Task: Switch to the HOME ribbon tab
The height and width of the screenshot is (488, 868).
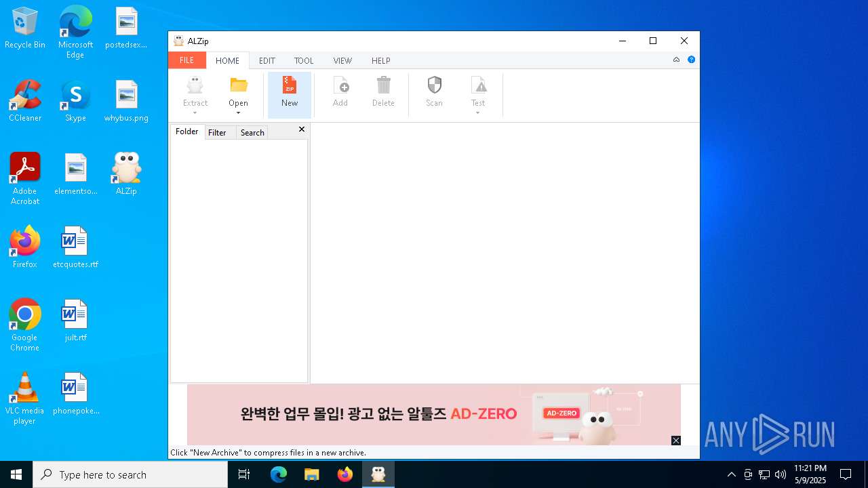Action: 227,60
